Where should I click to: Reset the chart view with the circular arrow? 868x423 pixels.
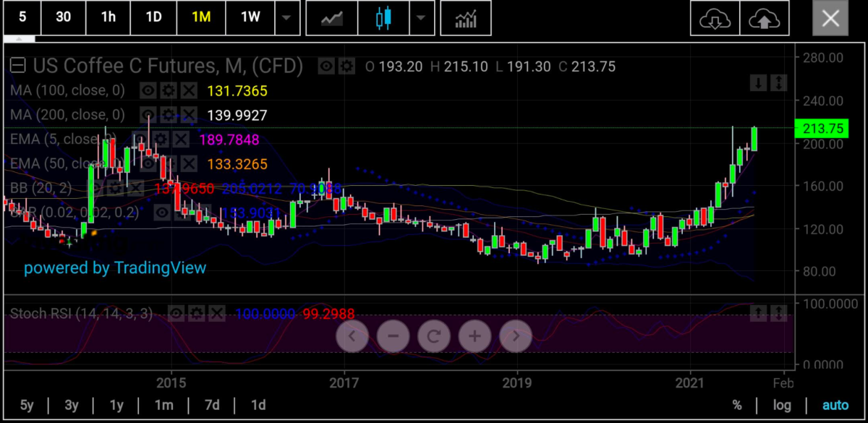tap(434, 336)
